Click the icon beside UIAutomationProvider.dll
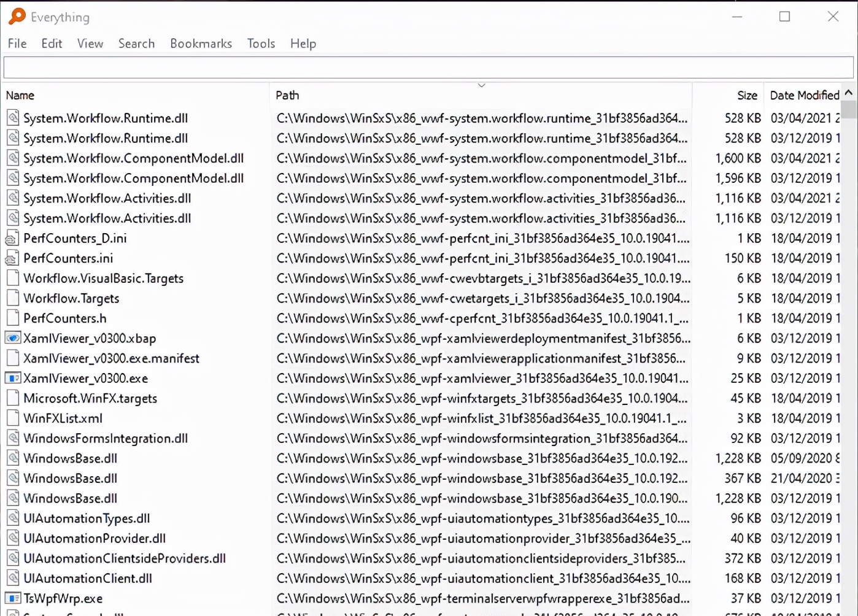Viewport: 858px width, 616px height. click(x=13, y=538)
